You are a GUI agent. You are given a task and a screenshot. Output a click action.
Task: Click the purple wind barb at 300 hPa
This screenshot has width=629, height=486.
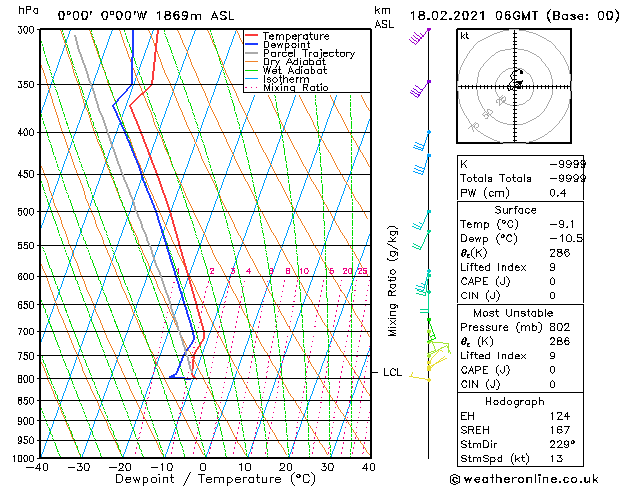click(420, 36)
